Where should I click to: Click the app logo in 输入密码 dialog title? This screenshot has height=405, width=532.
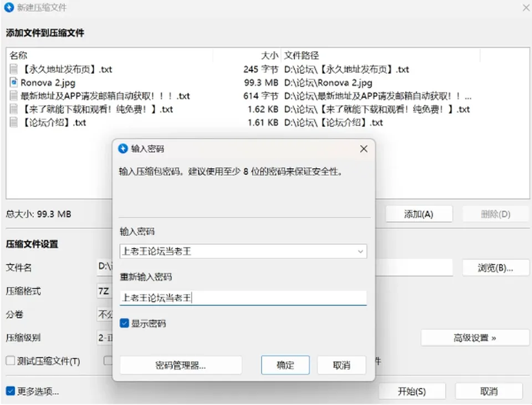point(123,149)
